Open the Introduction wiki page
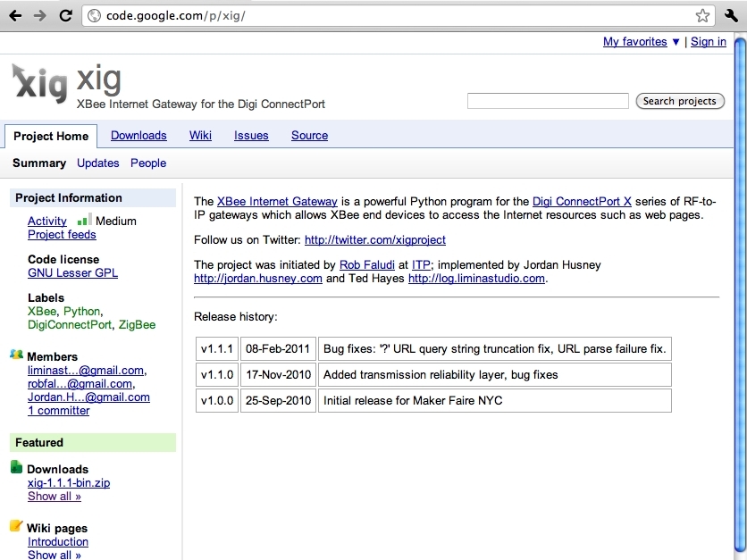 coord(58,542)
